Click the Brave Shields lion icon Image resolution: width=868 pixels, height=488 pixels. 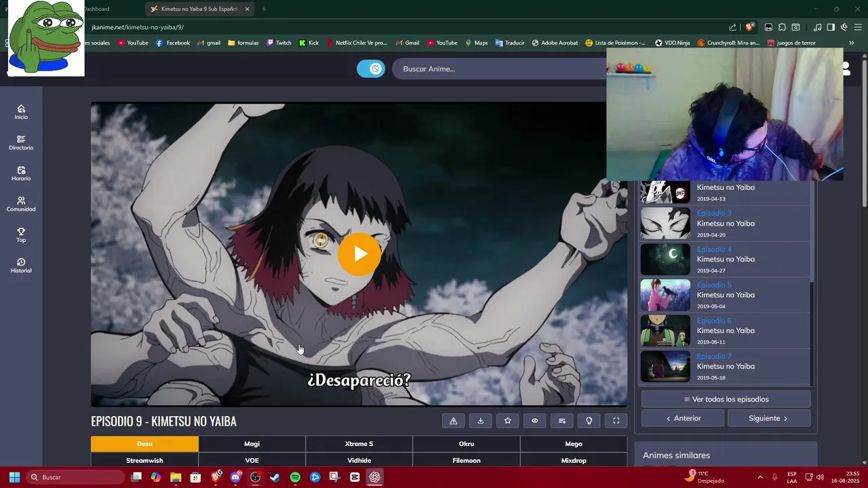click(x=749, y=27)
